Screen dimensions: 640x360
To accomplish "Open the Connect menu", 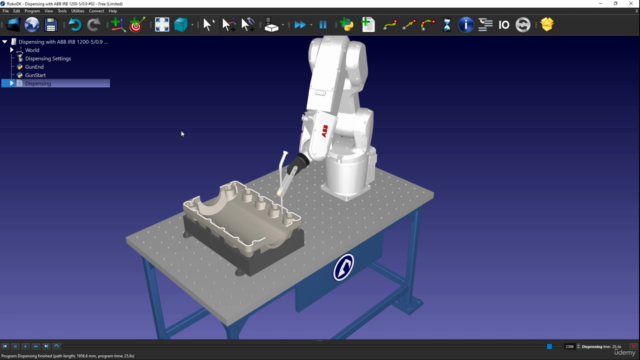I will (x=96, y=11).
